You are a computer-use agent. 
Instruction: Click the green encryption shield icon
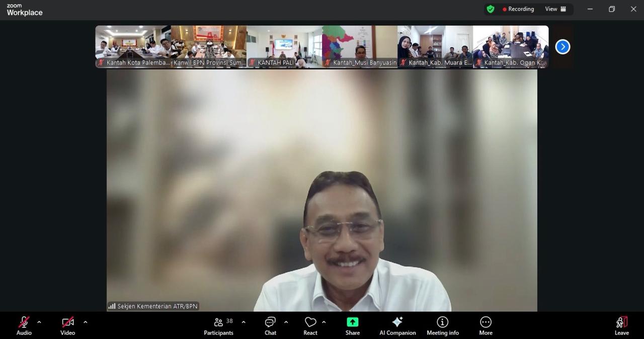pyautogui.click(x=491, y=9)
